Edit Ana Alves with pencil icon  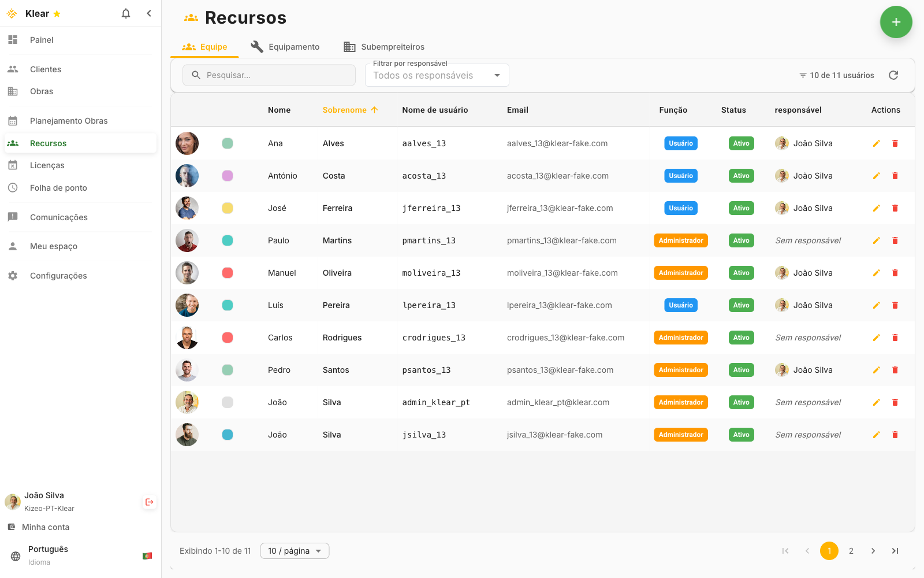tap(876, 143)
